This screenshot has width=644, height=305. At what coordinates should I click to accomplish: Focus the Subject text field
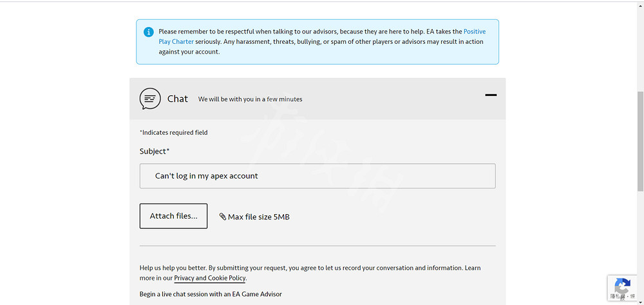(317, 176)
